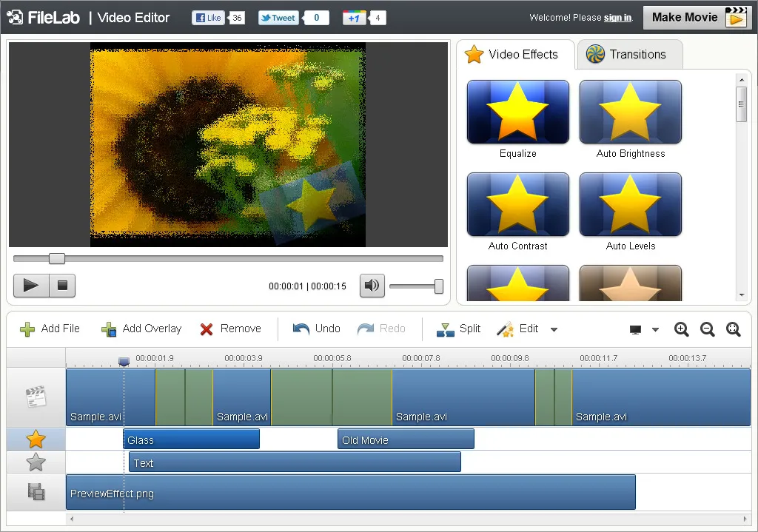The width and height of the screenshot is (758, 532).
Task: Zoom in on the timeline
Action: click(681, 329)
